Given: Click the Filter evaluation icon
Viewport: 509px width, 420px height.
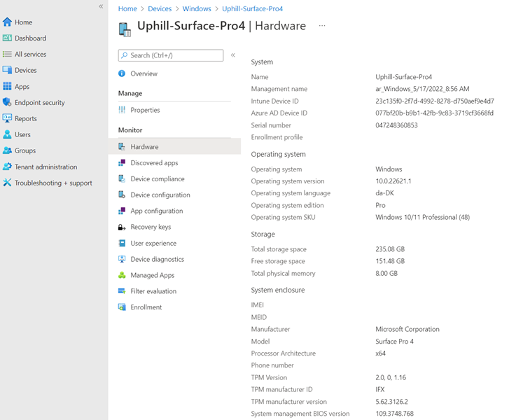Looking at the screenshot, I should 122,292.
